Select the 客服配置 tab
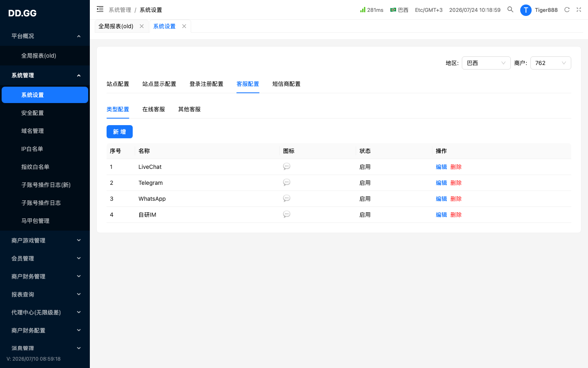This screenshot has height=368, width=588. pyautogui.click(x=248, y=84)
